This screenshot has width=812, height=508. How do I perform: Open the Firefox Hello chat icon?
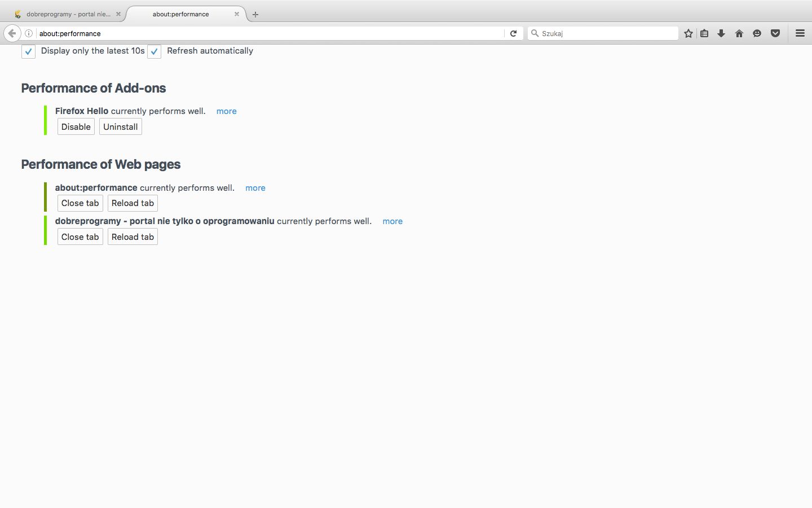(757, 33)
